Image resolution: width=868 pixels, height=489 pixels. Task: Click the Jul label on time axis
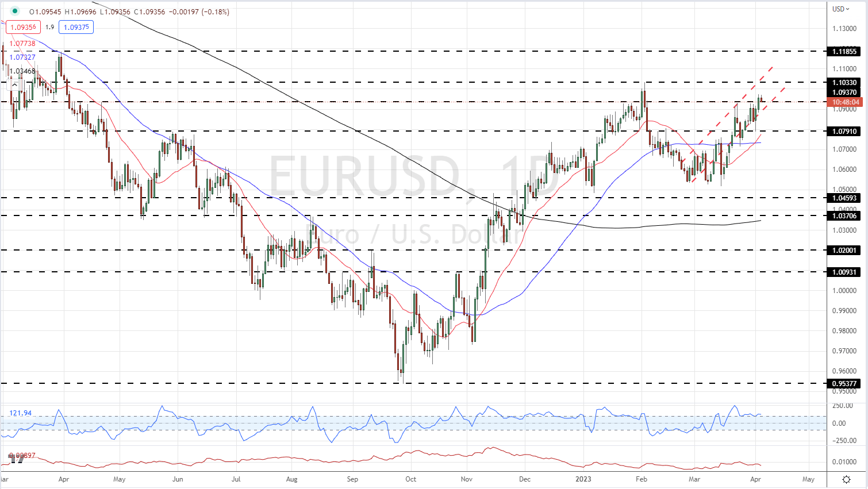pyautogui.click(x=236, y=479)
